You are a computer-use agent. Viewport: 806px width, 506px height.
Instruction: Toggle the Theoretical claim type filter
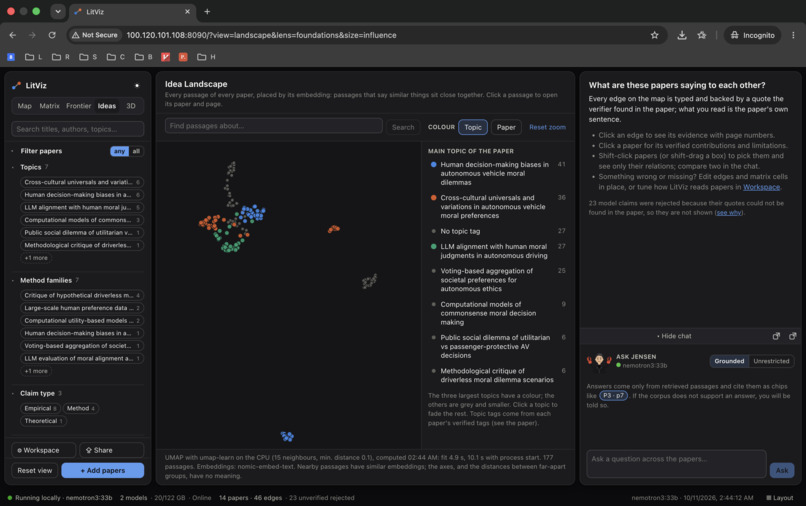click(44, 421)
